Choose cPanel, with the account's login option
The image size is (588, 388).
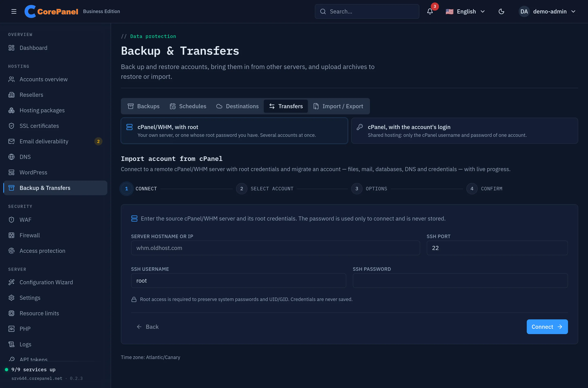464,131
